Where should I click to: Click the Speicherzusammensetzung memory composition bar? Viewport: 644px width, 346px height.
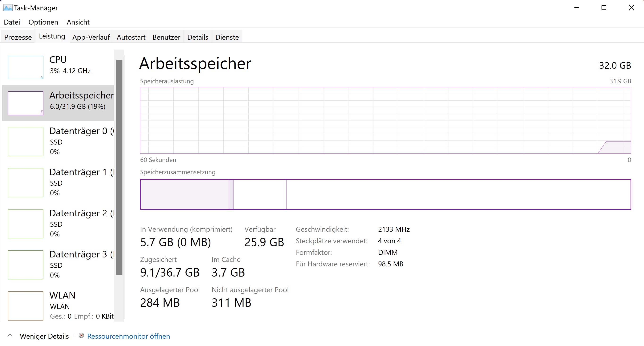[x=385, y=194]
